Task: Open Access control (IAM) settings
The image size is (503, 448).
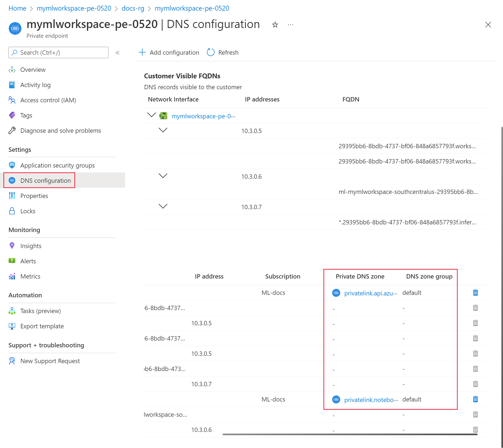Action: pos(48,100)
